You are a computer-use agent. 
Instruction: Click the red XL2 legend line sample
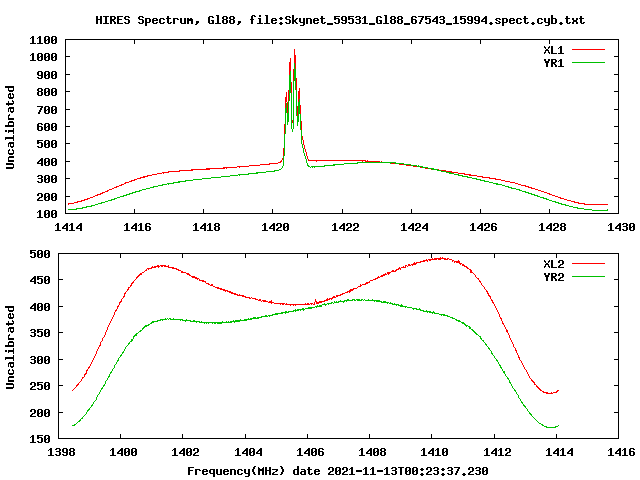(588, 264)
